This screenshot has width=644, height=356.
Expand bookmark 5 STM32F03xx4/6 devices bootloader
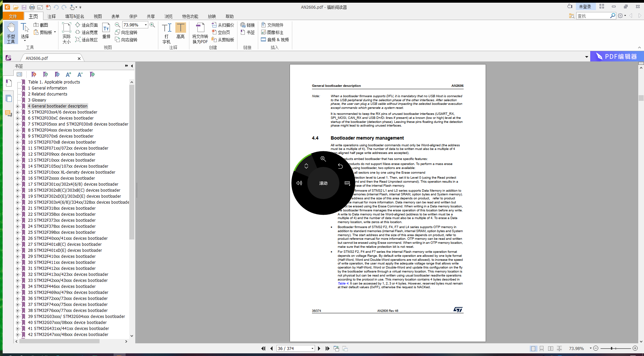click(x=17, y=112)
